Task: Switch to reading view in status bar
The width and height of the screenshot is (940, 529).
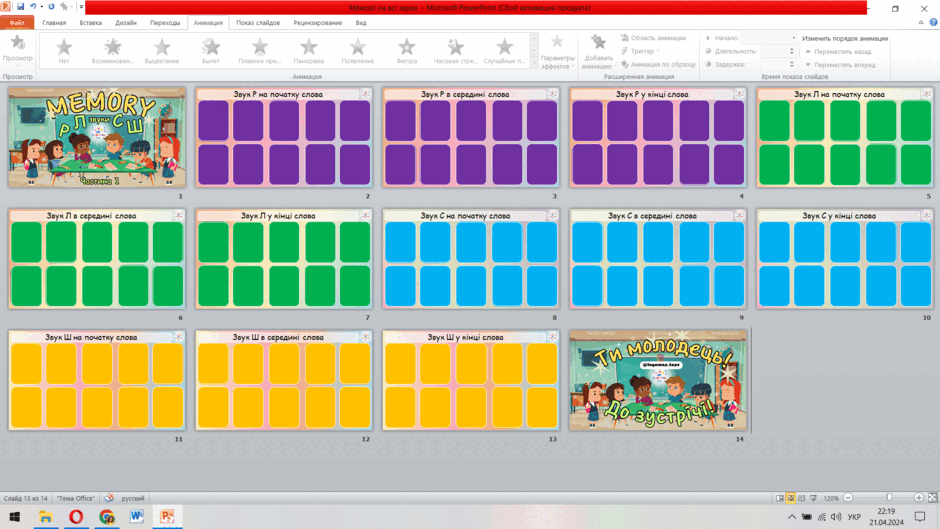Action: [802, 498]
